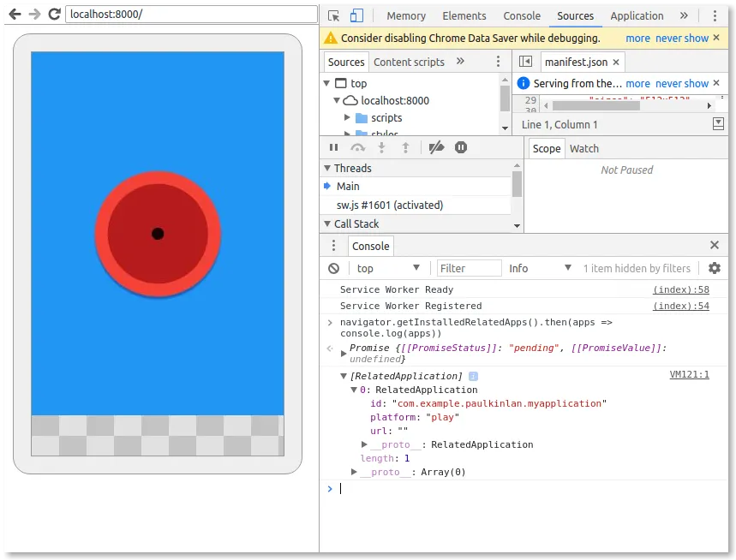Collapse the Threads section

[327, 169]
